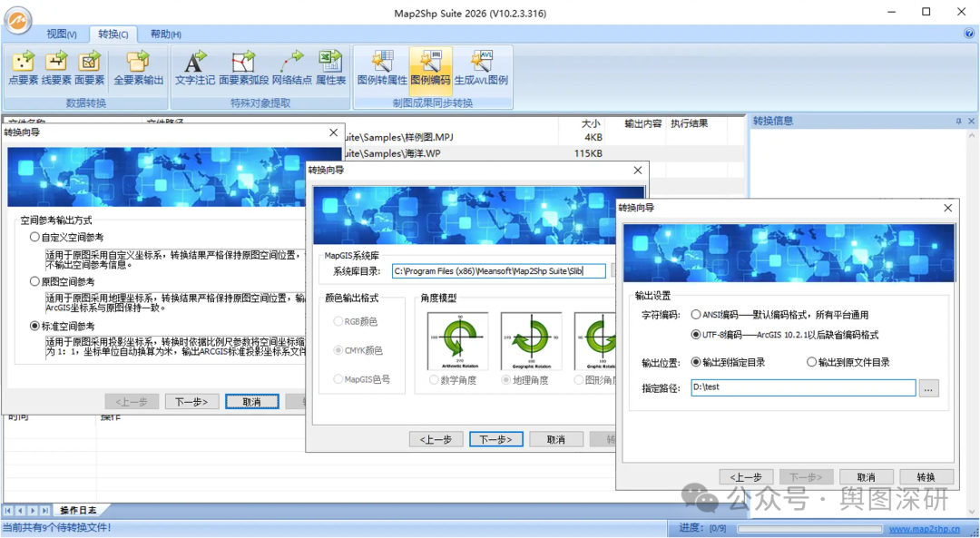Click 转换 to start conversion

pyautogui.click(x=926, y=476)
